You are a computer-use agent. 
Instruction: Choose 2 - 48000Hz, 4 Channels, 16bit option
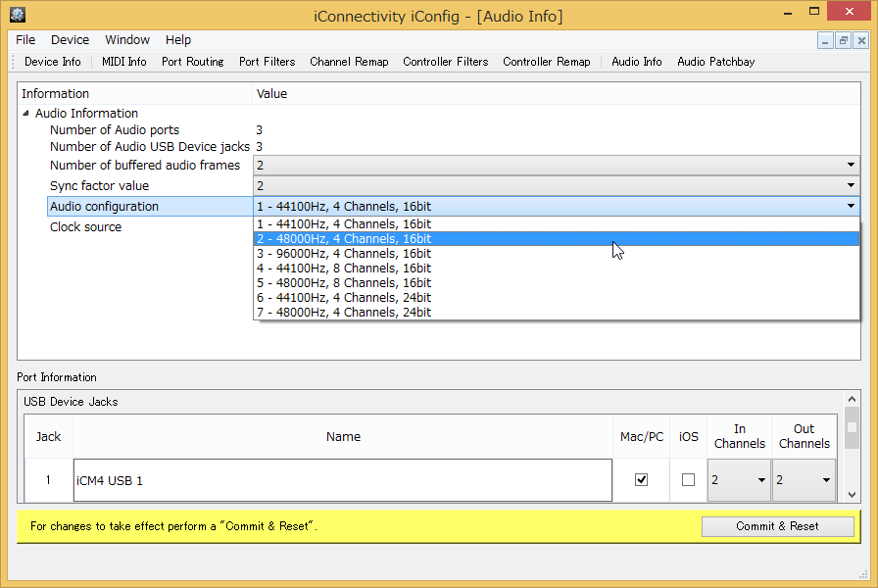557,238
